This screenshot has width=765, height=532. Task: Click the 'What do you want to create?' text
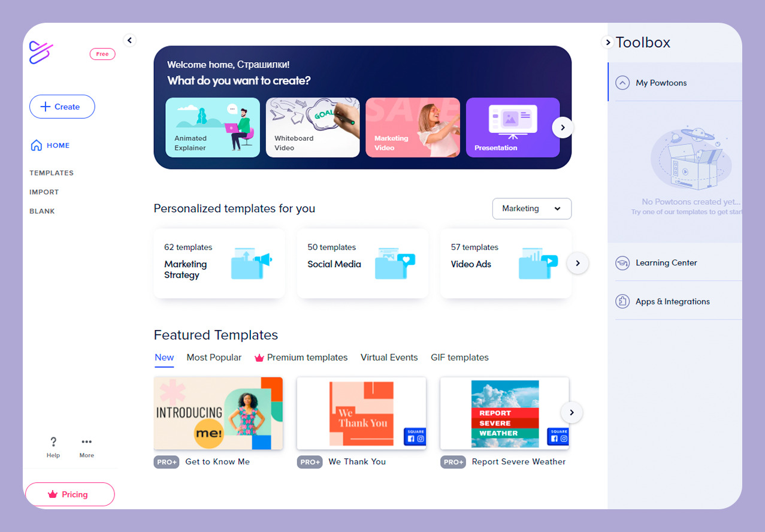click(x=239, y=81)
